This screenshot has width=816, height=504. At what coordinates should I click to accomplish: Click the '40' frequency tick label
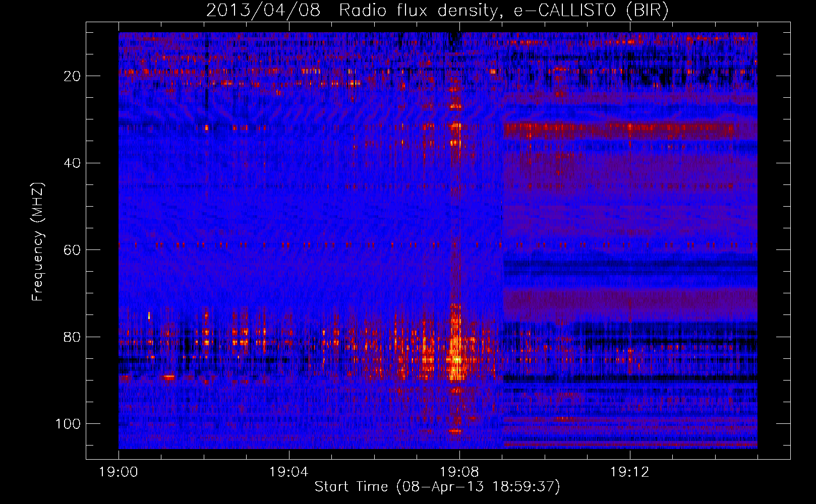click(x=73, y=163)
